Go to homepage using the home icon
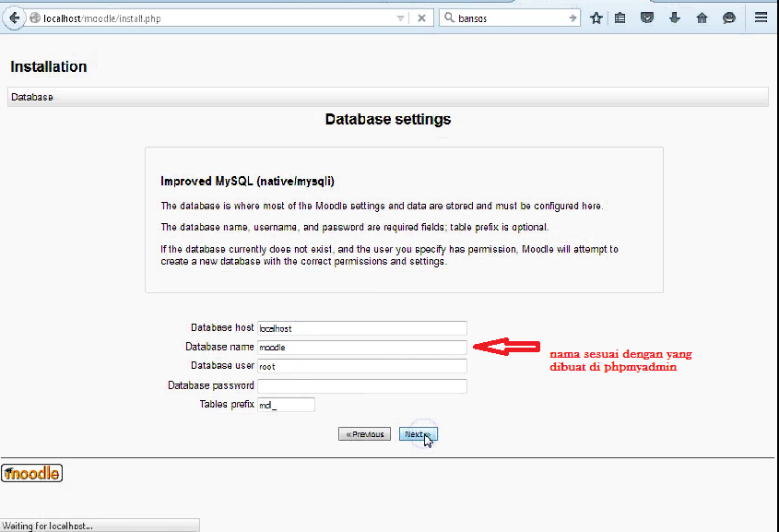The width and height of the screenshot is (779, 532). pos(702,18)
